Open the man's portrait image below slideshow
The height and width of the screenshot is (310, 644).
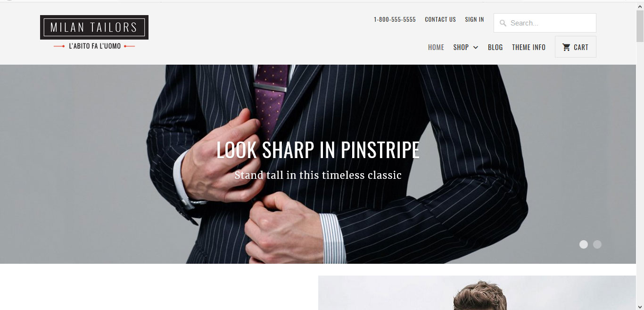point(477,293)
